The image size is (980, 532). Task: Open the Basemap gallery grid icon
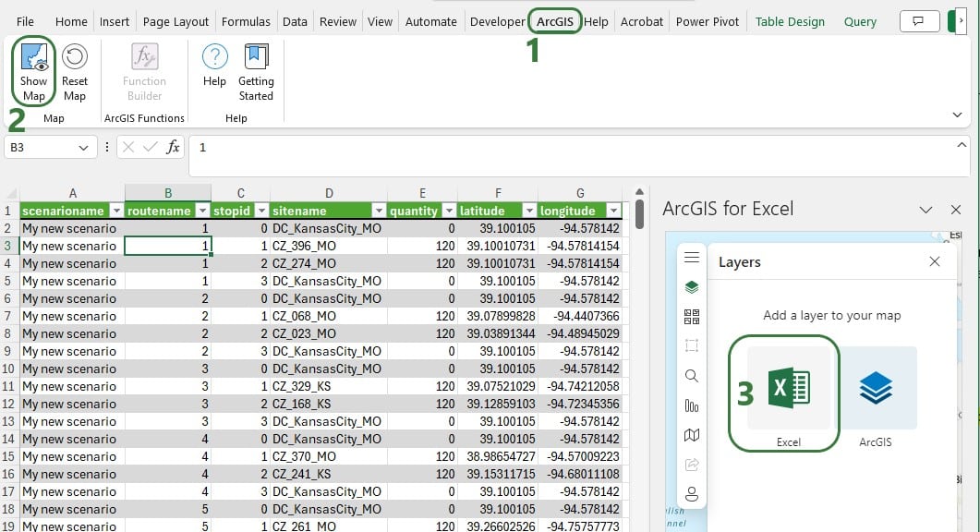pyautogui.click(x=692, y=317)
